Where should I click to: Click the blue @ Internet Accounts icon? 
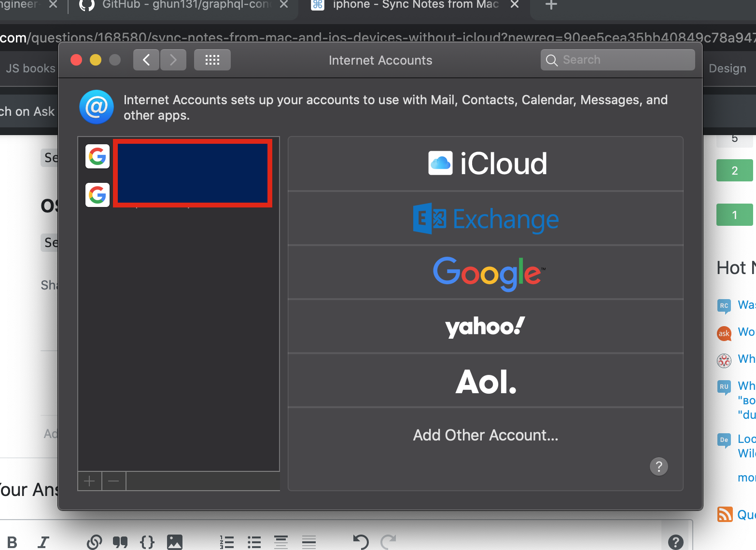(x=97, y=107)
